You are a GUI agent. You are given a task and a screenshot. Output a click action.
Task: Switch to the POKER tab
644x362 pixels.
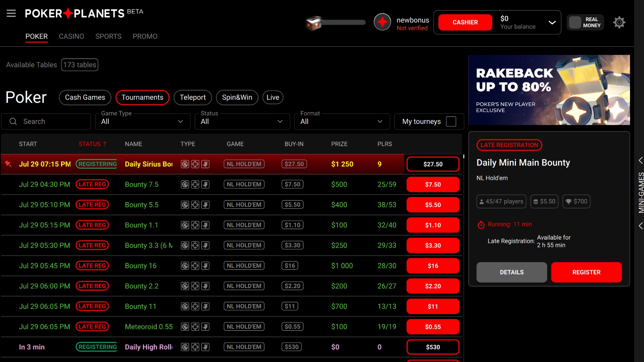pos(37,36)
